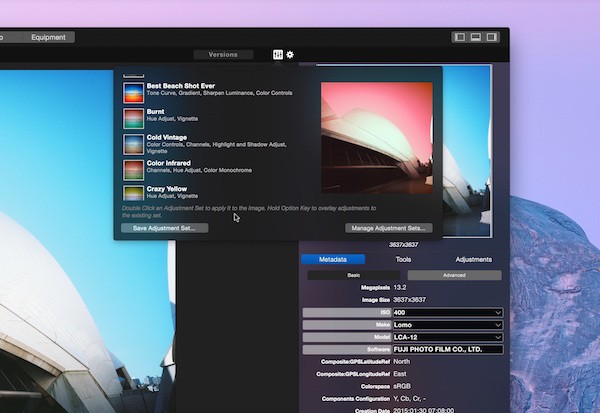This screenshot has height=413, width=600.
Task: Click the ISO label button
Action: [347, 312]
